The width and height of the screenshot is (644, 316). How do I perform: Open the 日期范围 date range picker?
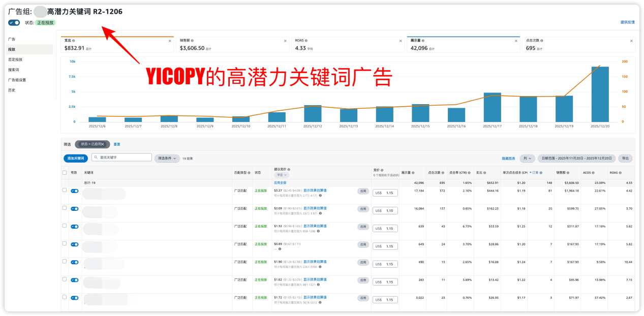pos(576,158)
